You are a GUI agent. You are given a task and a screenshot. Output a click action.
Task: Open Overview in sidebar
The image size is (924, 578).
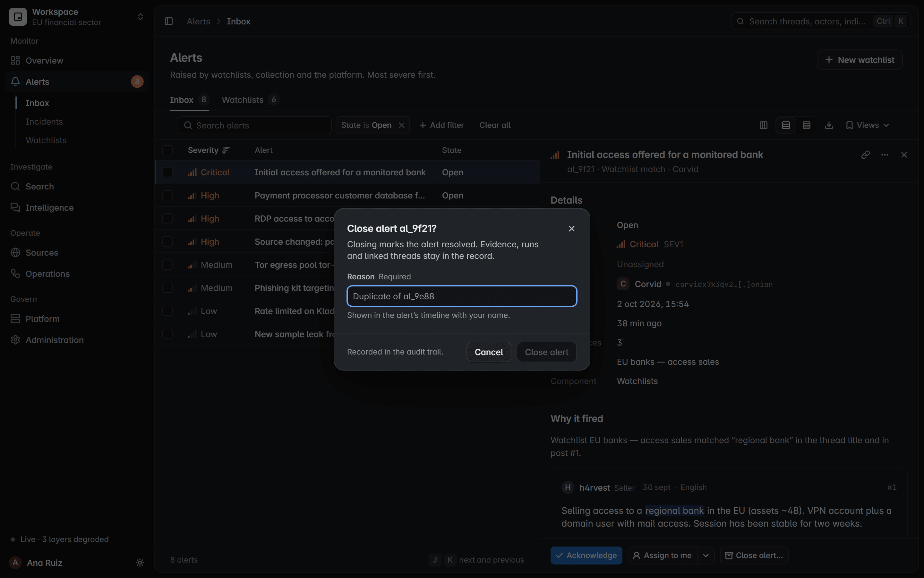tap(77, 60)
